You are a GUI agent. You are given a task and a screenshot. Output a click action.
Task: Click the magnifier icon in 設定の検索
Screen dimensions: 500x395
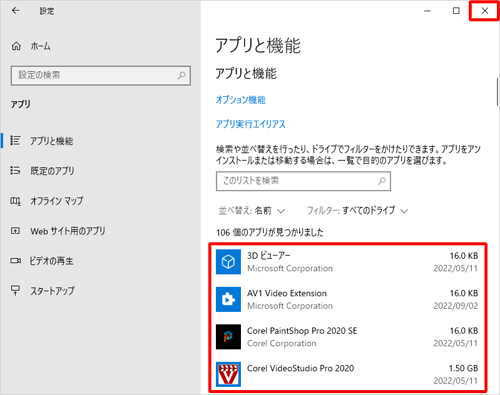point(181,75)
